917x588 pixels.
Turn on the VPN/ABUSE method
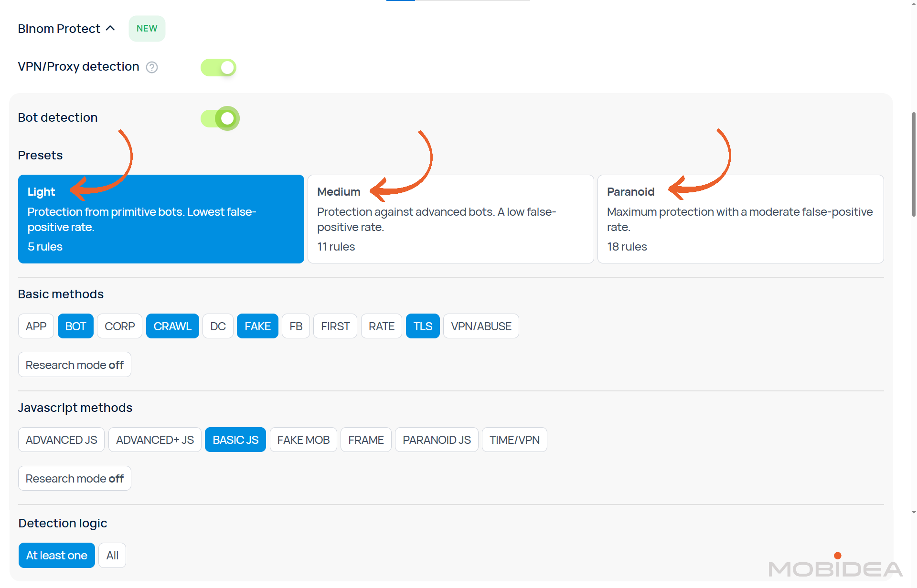(481, 326)
